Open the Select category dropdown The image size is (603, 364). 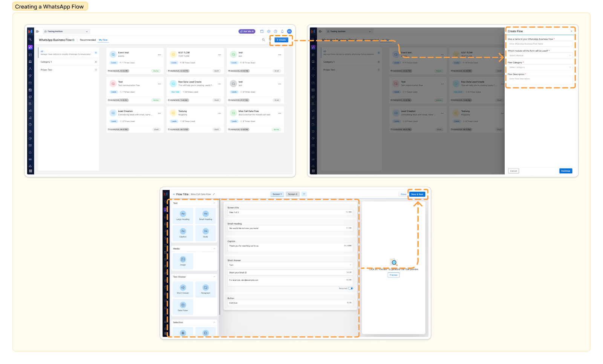pos(540,67)
